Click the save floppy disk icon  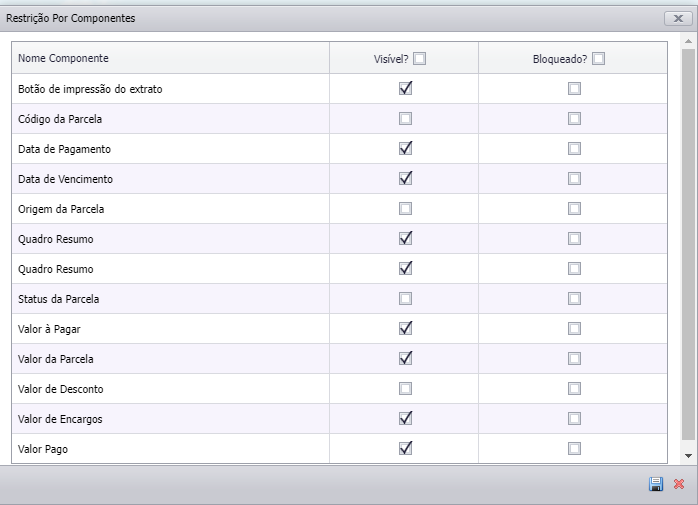tap(656, 484)
